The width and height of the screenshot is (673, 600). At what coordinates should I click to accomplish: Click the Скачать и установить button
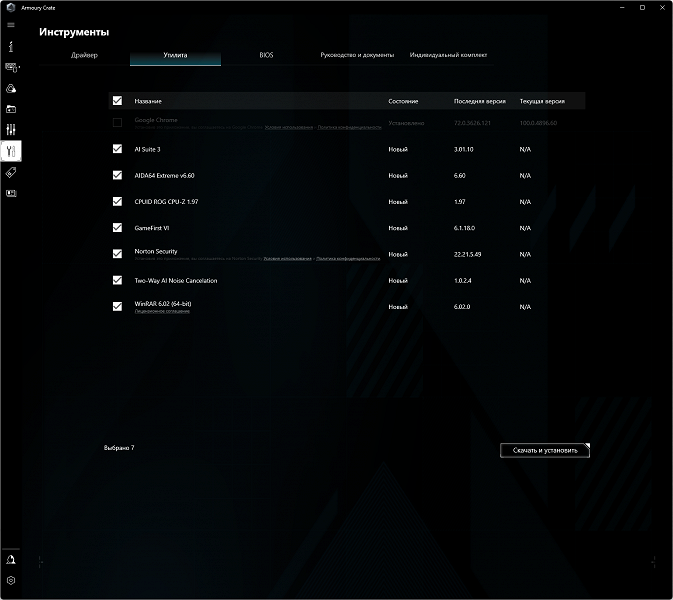point(545,450)
